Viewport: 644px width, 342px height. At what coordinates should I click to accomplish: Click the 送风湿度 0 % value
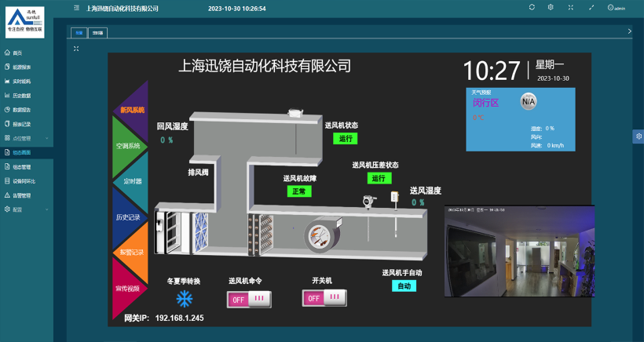(x=418, y=202)
